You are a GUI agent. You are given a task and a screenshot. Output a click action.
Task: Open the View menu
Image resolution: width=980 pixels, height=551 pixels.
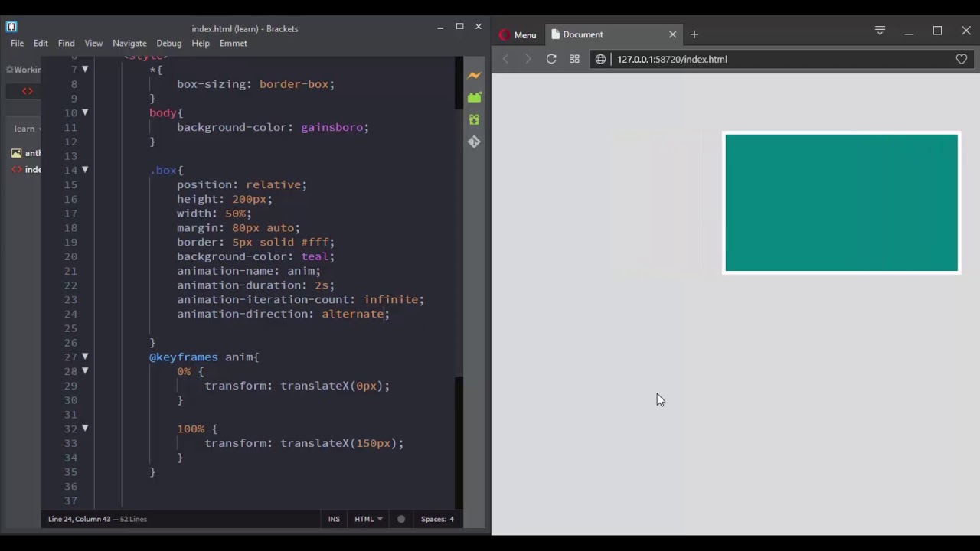pyautogui.click(x=93, y=44)
